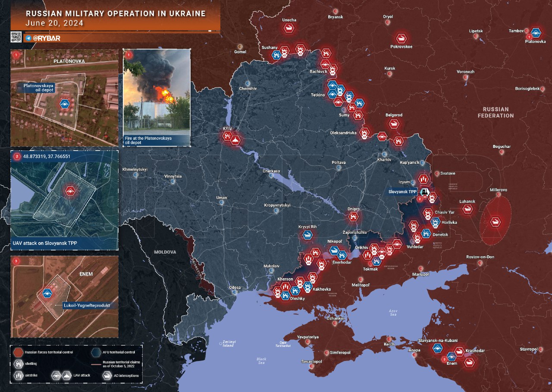
Task: Click the red icon at Luhansk
Action: pyautogui.click(x=467, y=210)
